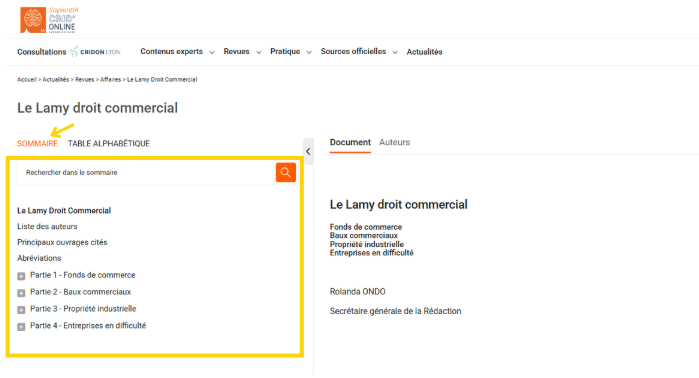Select Partie 2 - Baux commerciaux label
This screenshot has height=378, width=699.
[x=81, y=292]
